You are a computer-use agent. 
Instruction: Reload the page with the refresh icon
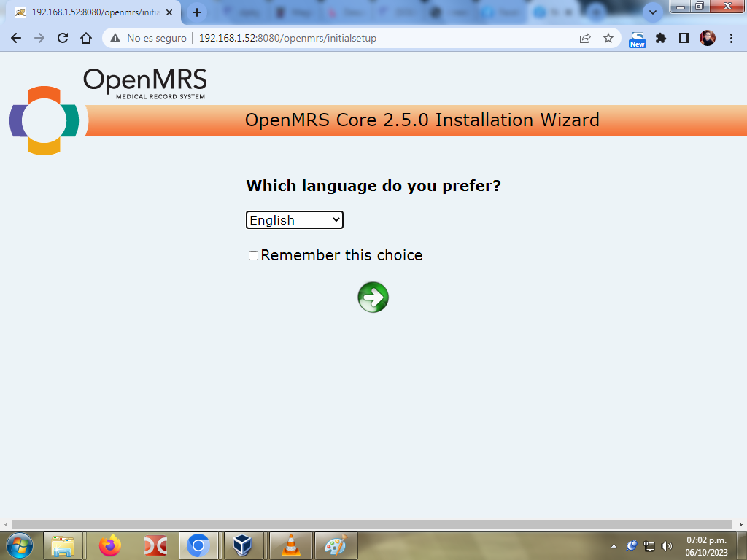click(x=63, y=38)
